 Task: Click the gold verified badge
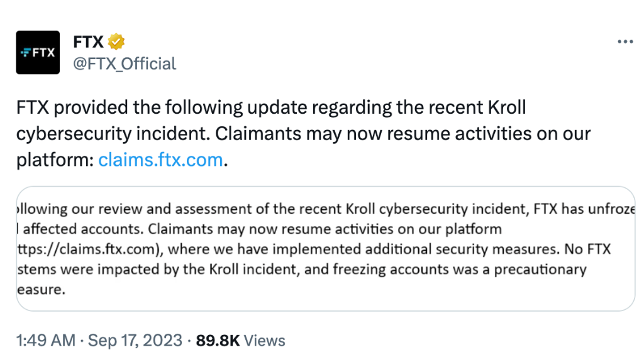(116, 41)
